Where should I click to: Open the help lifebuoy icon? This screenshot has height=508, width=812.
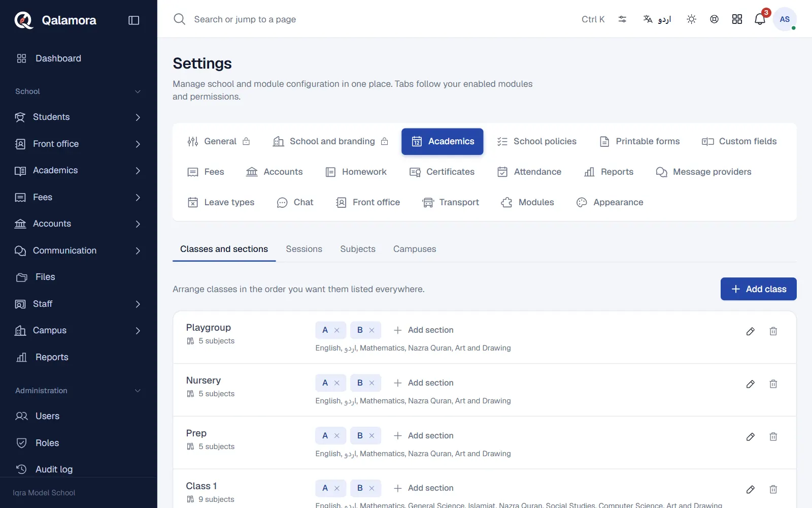(x=714, y=19)
